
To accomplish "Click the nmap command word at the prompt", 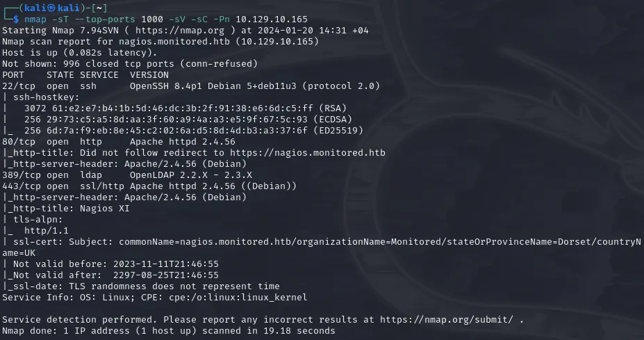I will point(44,19).
